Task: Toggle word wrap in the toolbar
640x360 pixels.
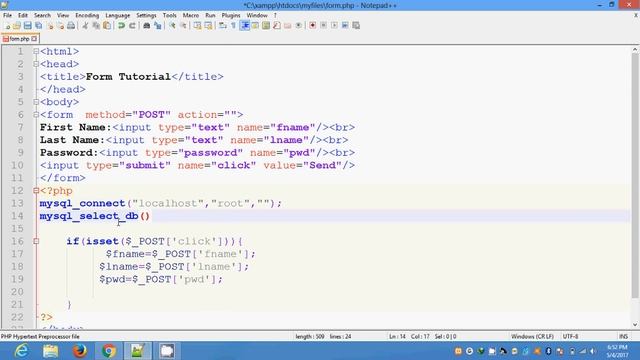Action: point(222,26)
